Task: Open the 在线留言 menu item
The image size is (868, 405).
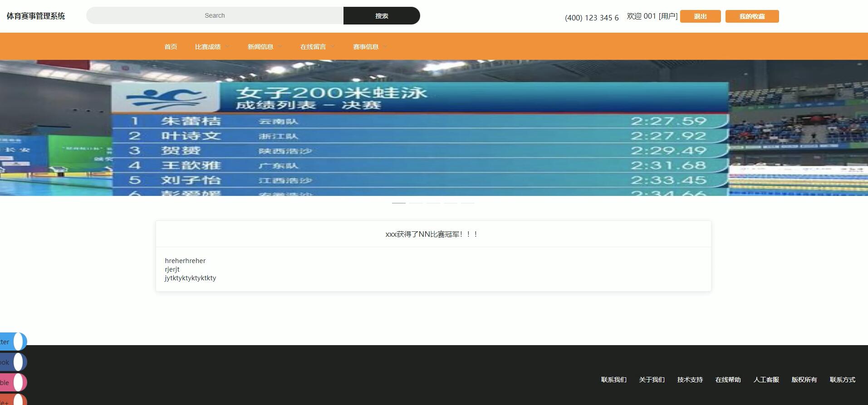Action: coord(313,47)
